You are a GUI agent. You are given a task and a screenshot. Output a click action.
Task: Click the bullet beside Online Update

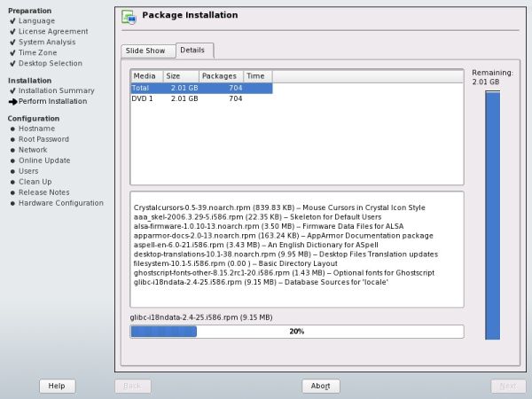[13, 160]
